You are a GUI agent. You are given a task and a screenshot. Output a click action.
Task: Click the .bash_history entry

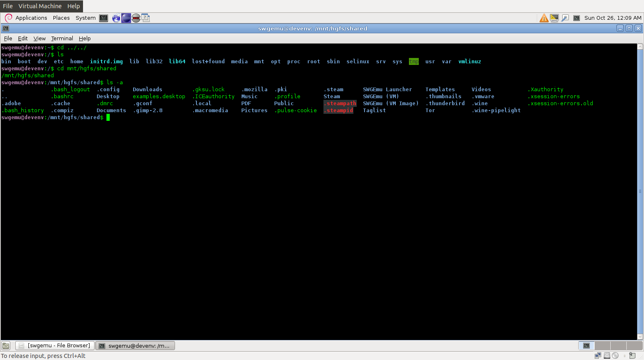point(23,111)
